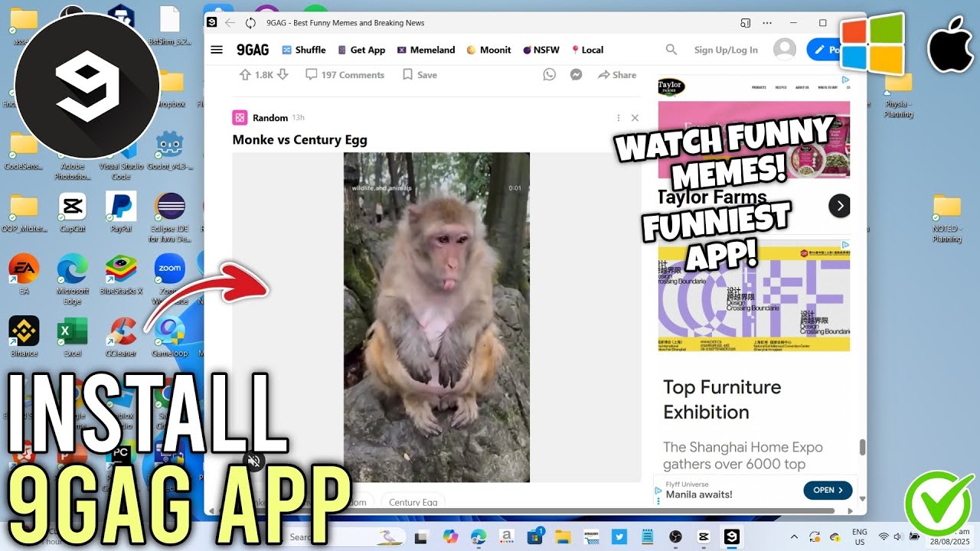Refresh the 9GAG app window
The height and width of the screenshot is (551, 980).
tap(250, 23)
